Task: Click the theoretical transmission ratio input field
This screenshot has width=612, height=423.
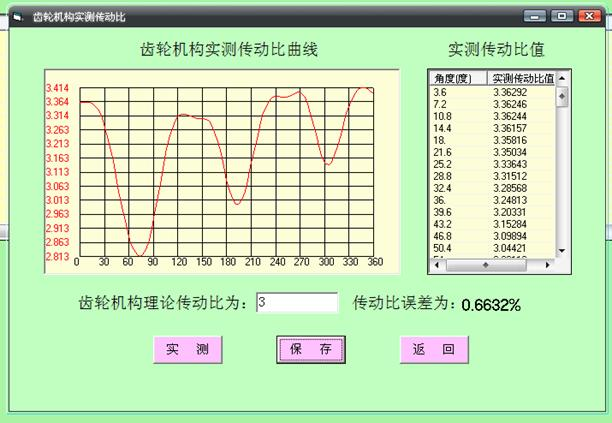Action: pos(297,303)
